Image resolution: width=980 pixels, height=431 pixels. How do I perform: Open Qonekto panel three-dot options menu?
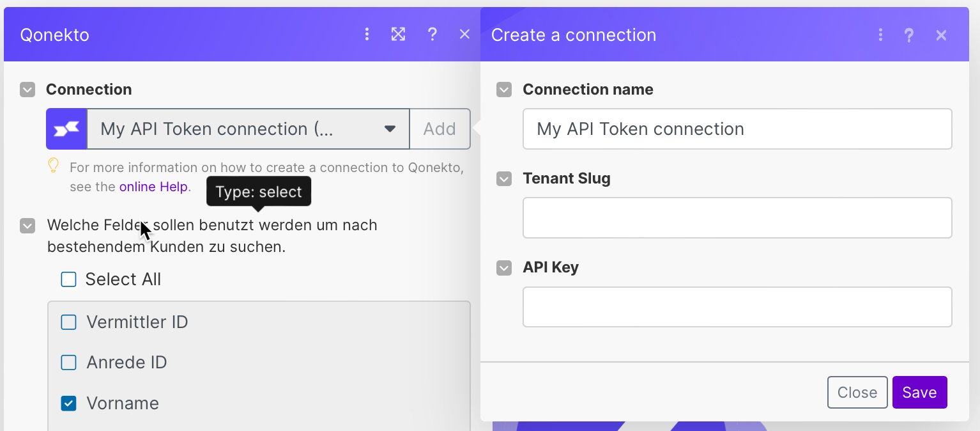367,34
